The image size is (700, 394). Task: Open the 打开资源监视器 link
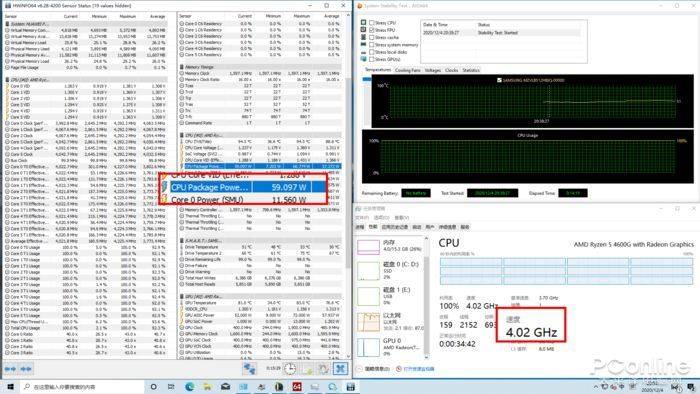[419, 369]
